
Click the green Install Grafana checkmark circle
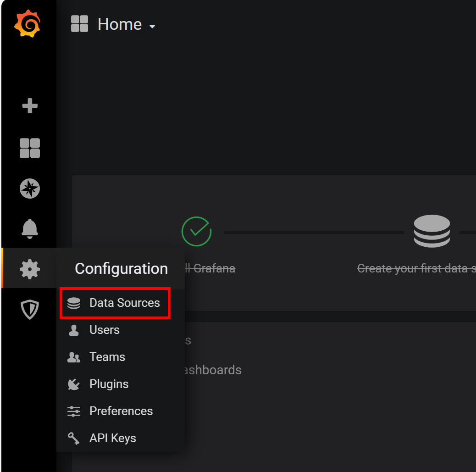point(196,232)
